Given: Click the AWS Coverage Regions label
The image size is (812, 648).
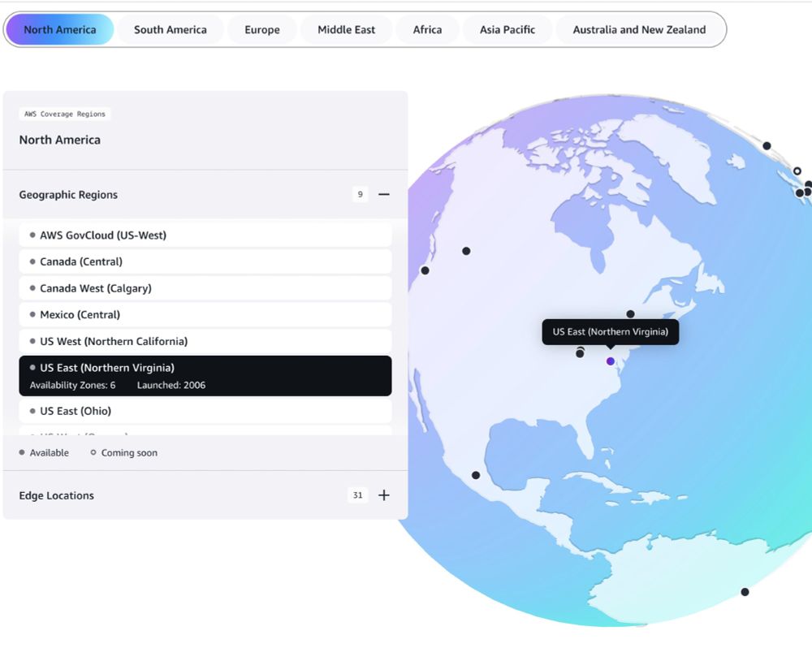Looking at the screenshot, I should [65, 114].
